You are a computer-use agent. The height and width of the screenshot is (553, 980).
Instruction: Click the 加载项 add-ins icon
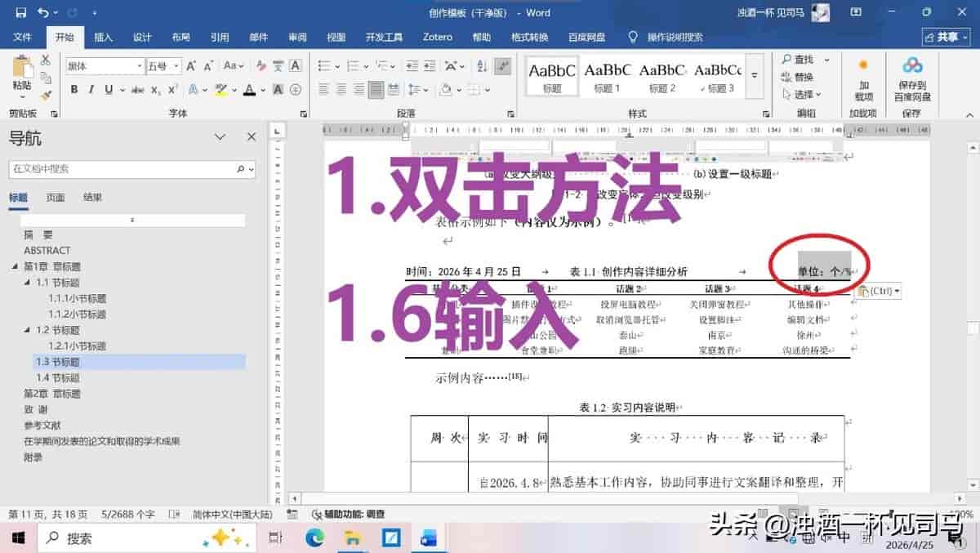pos(862,65)
